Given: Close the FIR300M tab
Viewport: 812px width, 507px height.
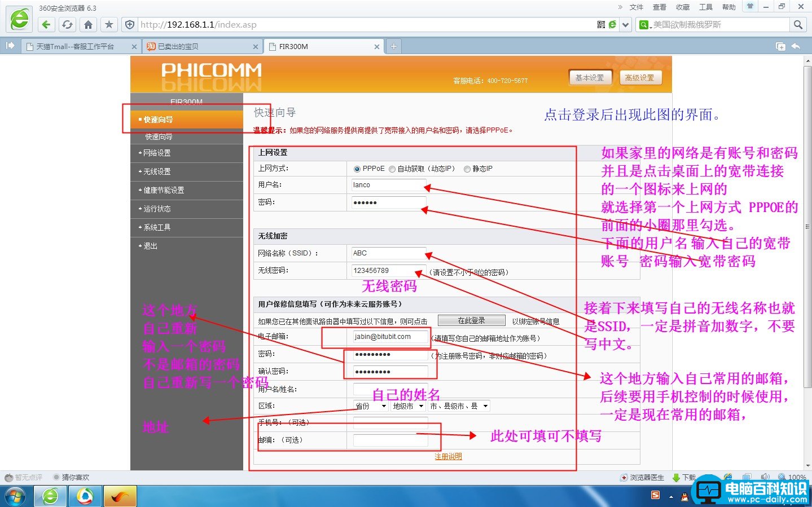Looking at the screenshot, I should (377, 47).
